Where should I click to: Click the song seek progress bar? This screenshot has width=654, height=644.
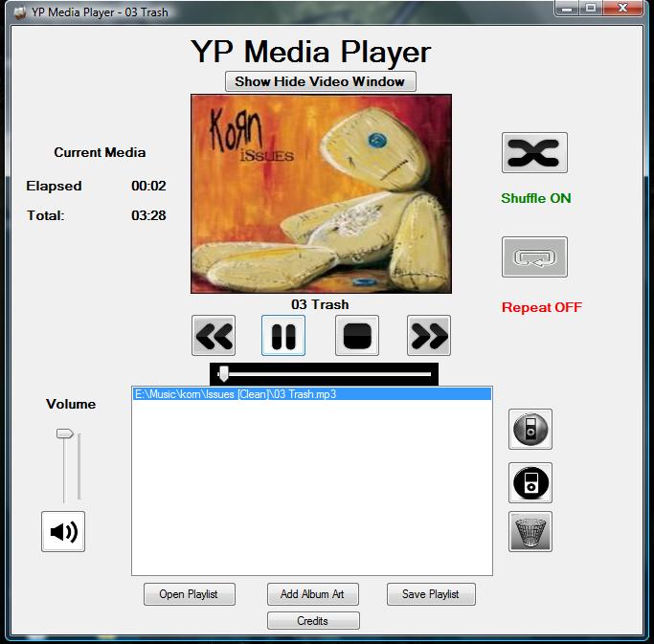tap(326, 374)
